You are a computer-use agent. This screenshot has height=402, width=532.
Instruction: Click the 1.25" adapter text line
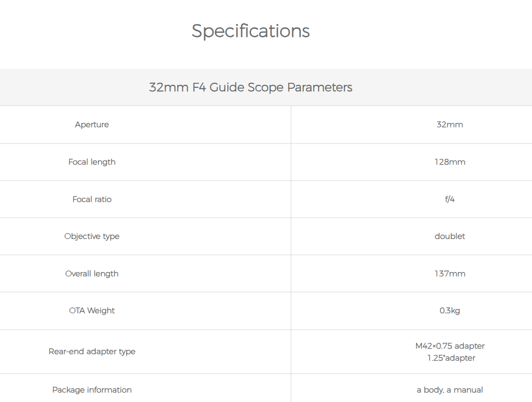point(451,358)
